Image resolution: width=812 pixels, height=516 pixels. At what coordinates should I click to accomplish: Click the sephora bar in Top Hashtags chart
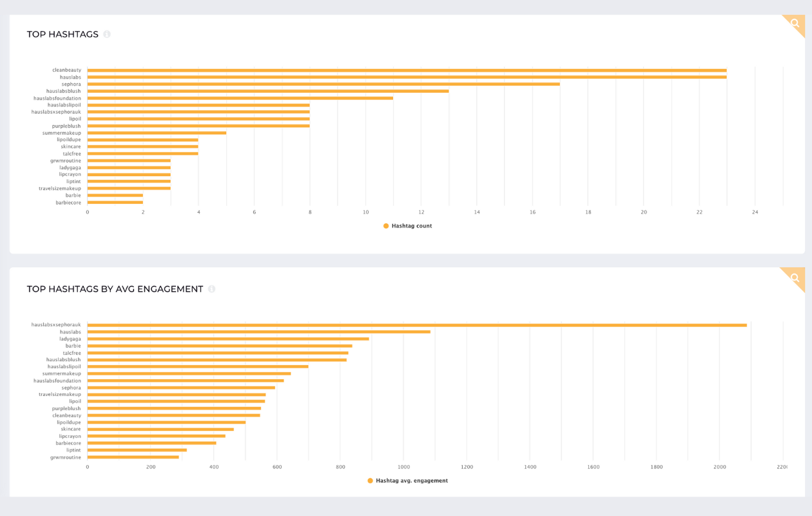[324, 84]
